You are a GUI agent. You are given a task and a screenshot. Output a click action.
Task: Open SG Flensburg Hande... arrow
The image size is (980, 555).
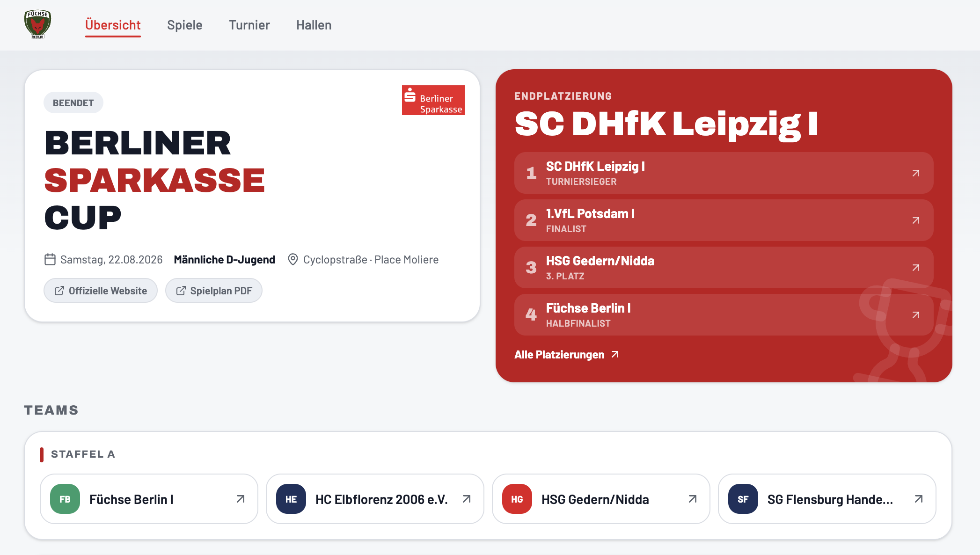pyautogui.click(x=919, y=499)
